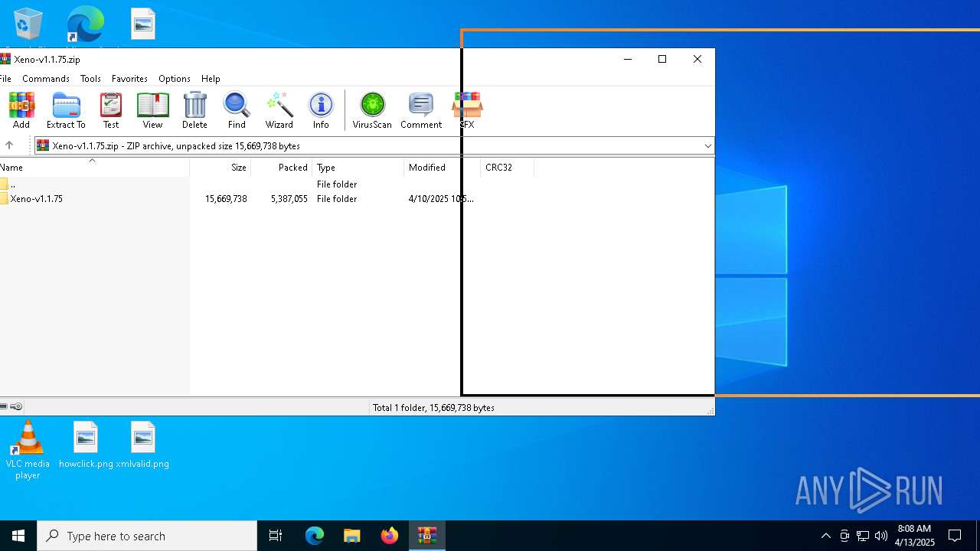
Task: Sort by Type column header
Action: pyautogui.click(x=358, y=168)
